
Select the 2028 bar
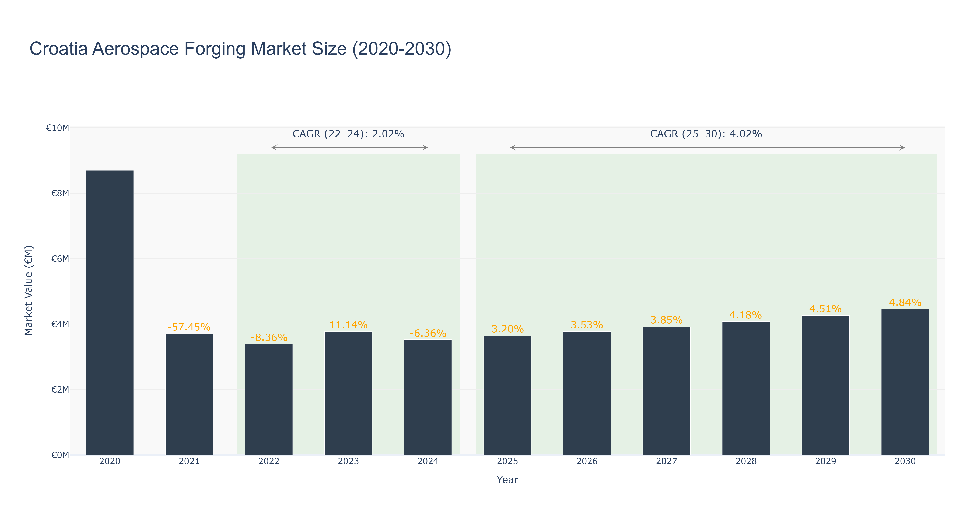(746, 388)
